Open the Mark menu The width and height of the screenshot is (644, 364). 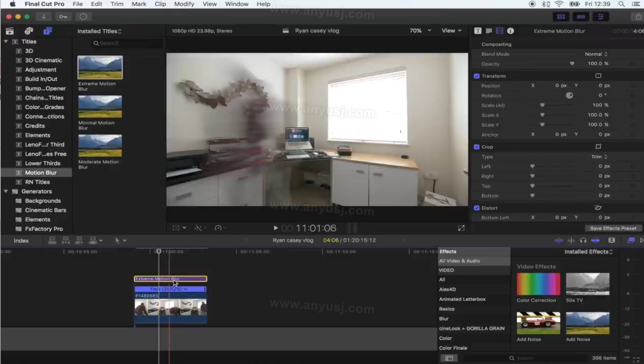coord(139,4)
